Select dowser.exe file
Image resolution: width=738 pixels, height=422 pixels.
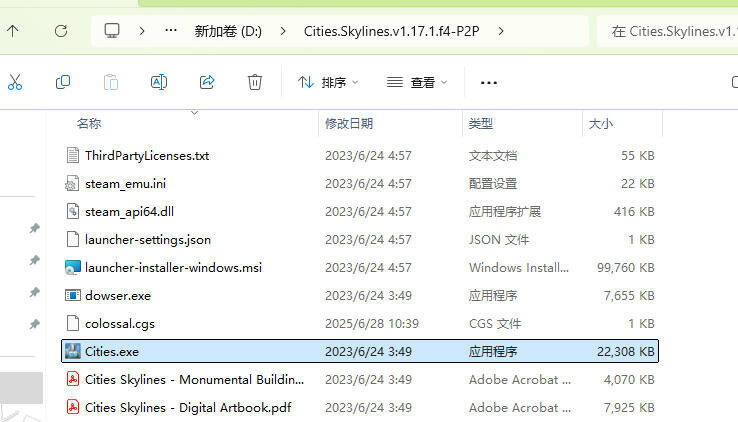pos(118,296)
